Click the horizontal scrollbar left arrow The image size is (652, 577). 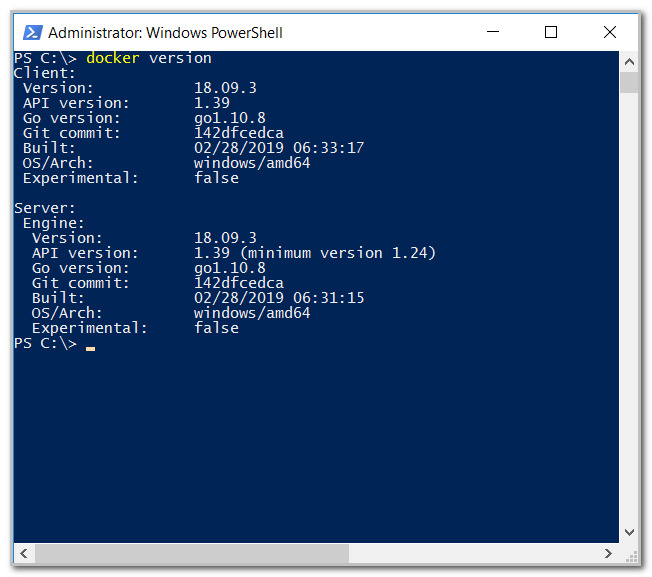tap(24, 553)
